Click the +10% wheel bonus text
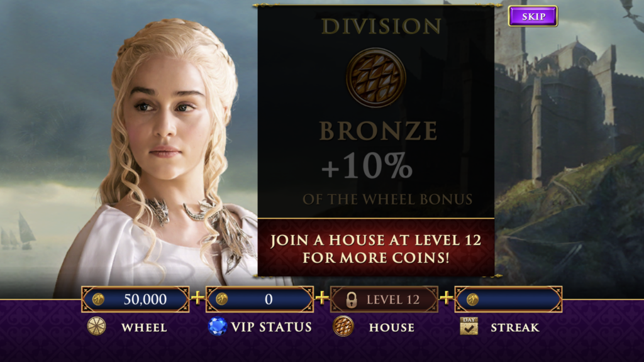644x362 pixels. point(367,166)
